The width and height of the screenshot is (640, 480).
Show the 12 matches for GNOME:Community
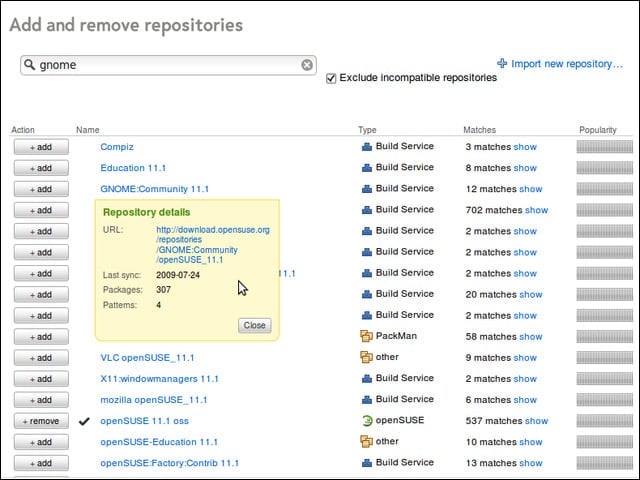(531, 189)
